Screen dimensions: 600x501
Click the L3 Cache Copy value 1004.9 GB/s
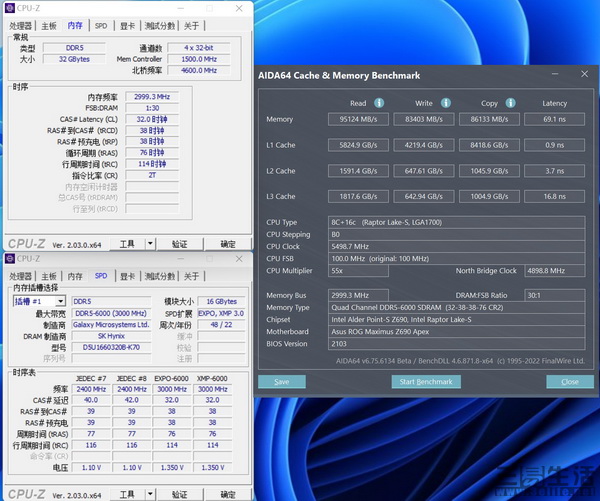(x=489, y=196)
